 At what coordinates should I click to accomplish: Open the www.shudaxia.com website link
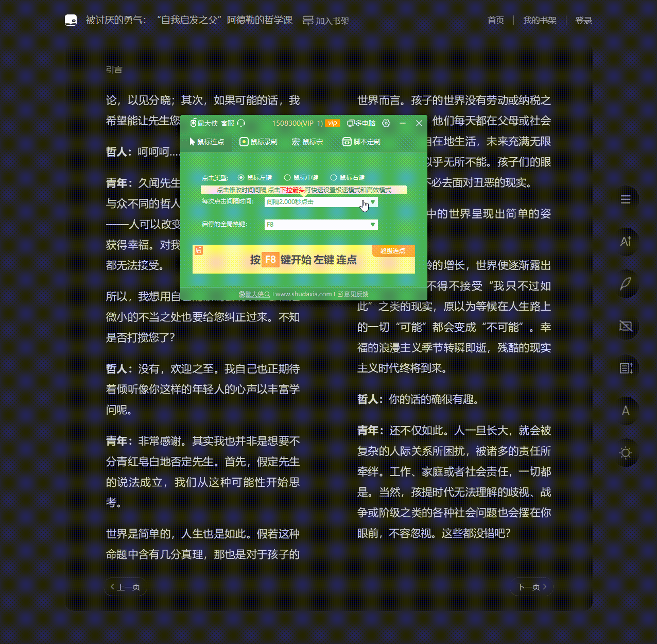point(303,294)
